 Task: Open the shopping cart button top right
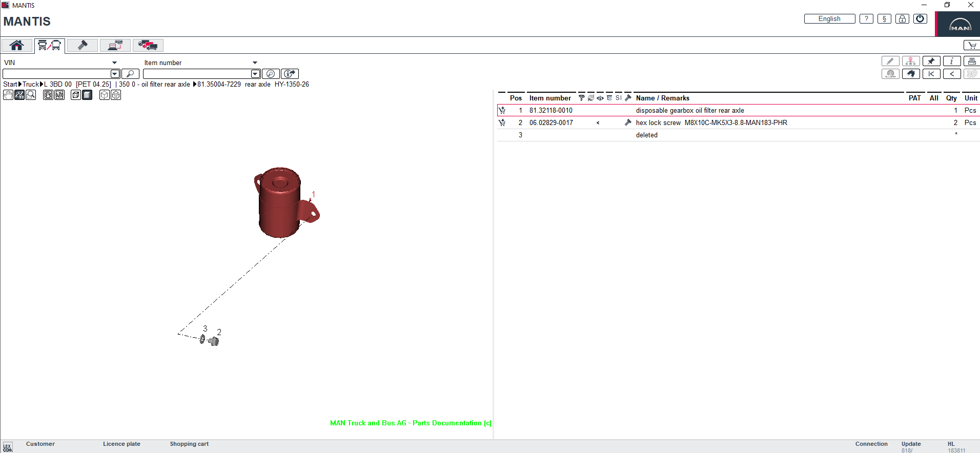coord(972,45)
